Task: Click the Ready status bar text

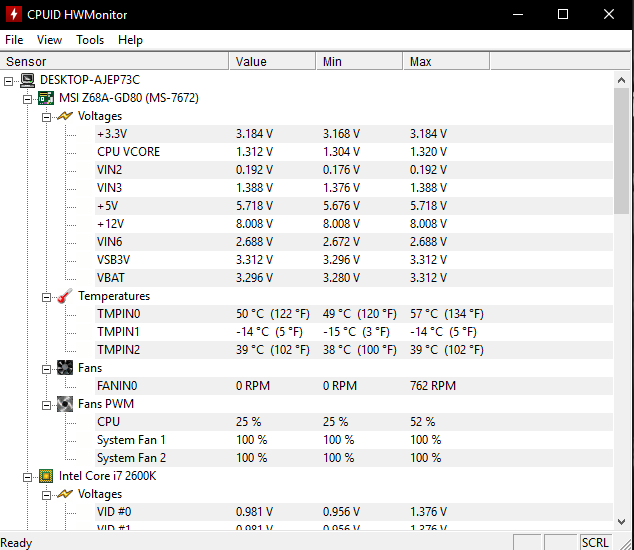Action: click(x=16, y=543)
